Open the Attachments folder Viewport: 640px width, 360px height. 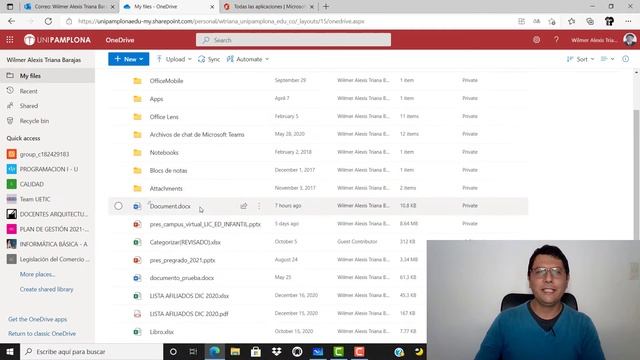coord(166,189)
